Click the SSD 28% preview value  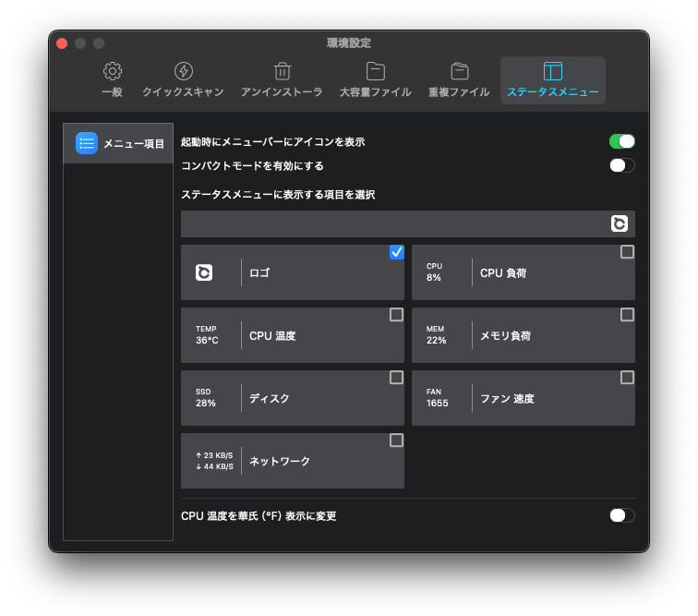(x=205, y=398)
